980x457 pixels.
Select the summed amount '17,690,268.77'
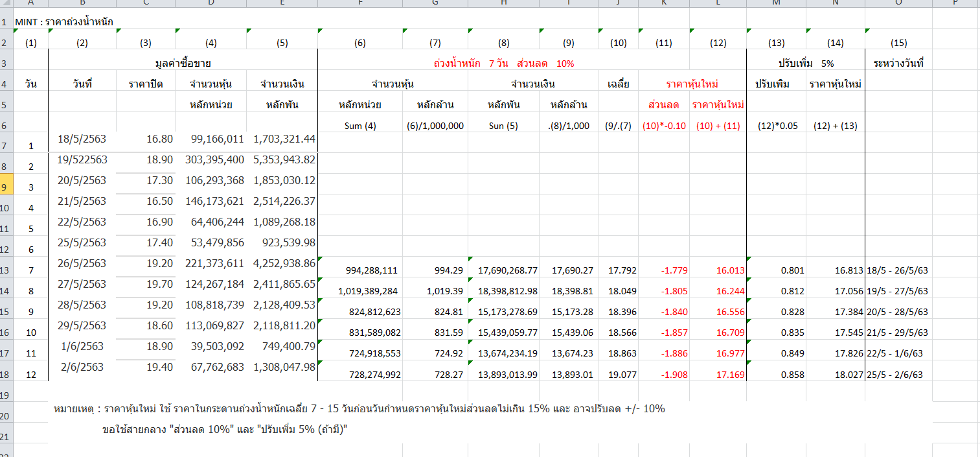[x=508, y=271]
